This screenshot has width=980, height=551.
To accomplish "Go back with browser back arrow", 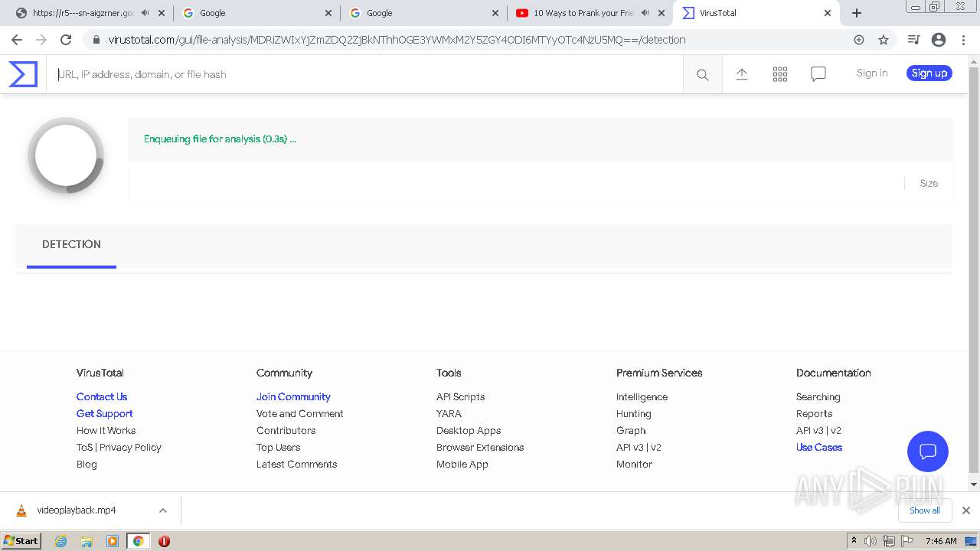I will pyautogui.click(x=17, y=40).
